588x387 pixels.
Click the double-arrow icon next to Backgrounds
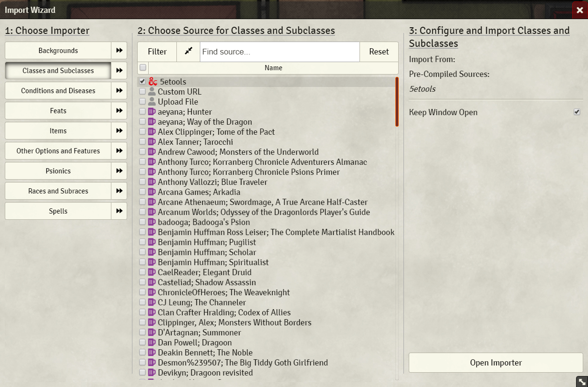tap(119, 51)
